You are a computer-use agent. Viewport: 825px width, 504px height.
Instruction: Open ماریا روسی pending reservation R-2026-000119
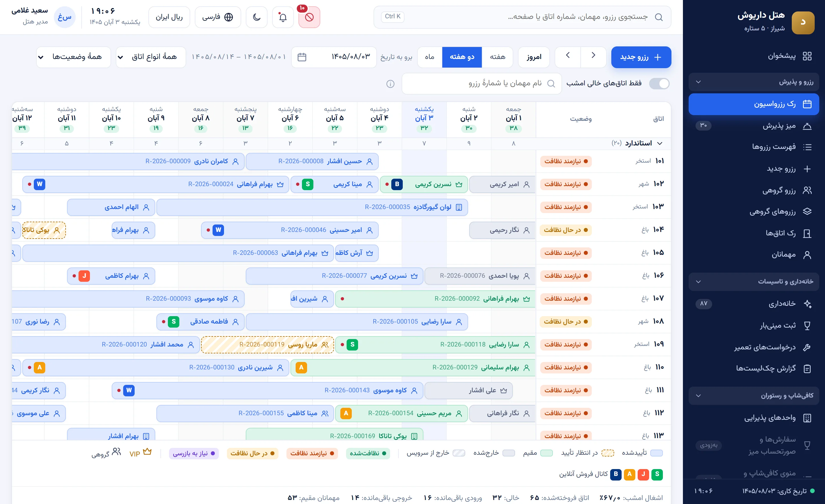268,345
